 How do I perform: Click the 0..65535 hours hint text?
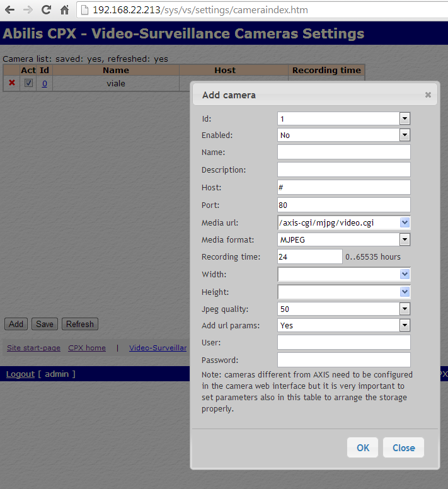tap(373, 256)
